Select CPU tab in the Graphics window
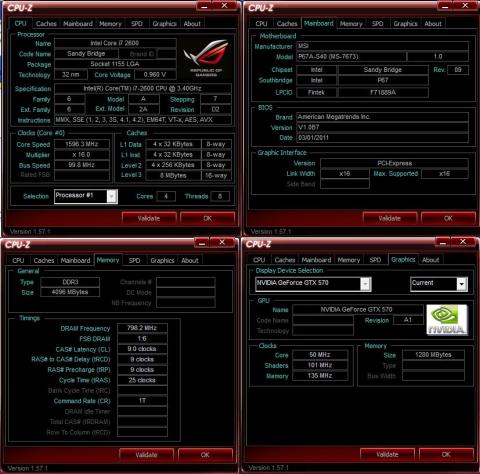 (x=259, y=260)
